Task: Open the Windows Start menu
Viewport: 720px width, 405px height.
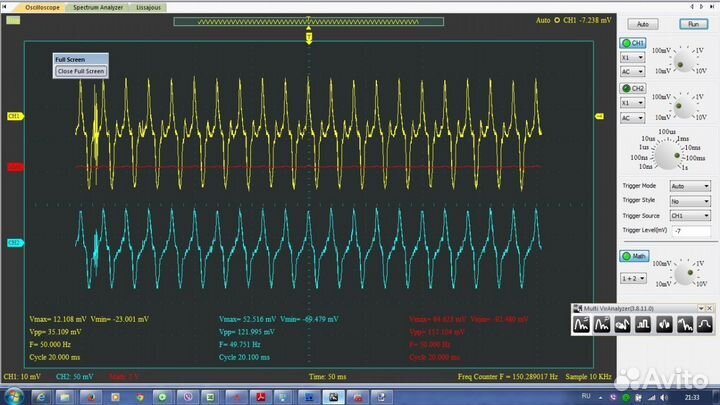Action: click(x=12, y=397)
